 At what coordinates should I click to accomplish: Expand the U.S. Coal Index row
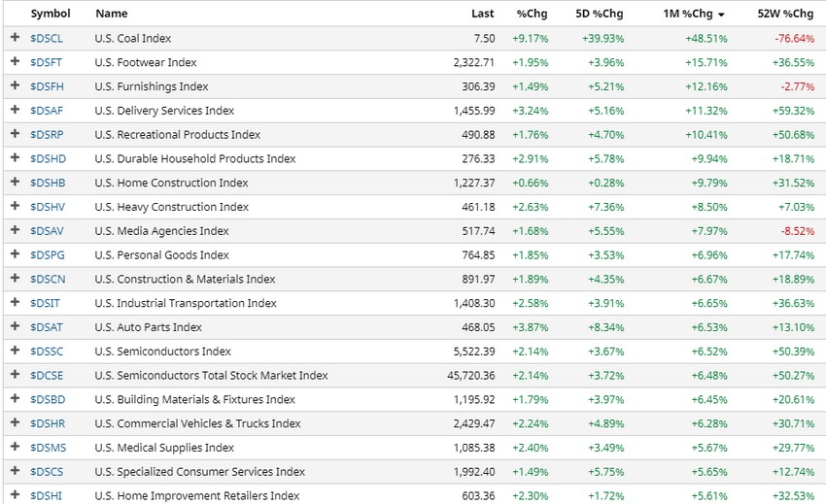pos(15,38)
